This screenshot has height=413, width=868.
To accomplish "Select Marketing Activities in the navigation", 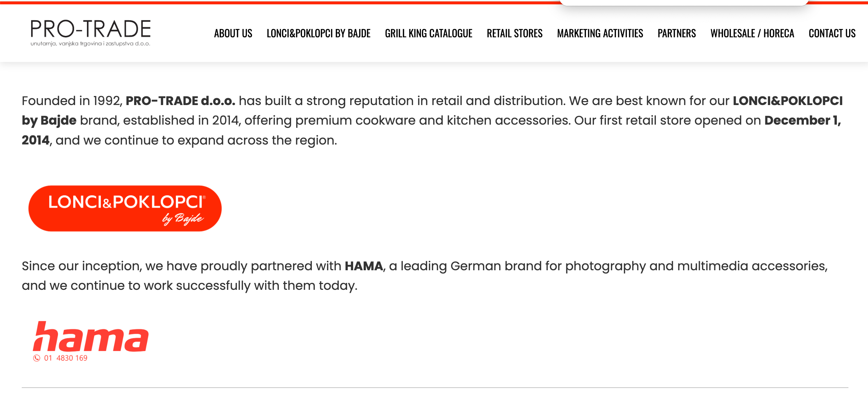I will click(x=600, y=33).
